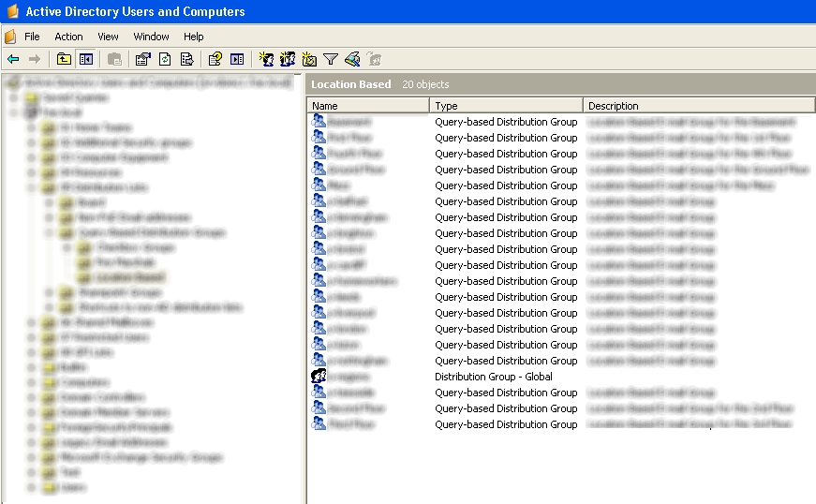Image resolution: width=816 pixels, height=504 pixels.
Task: Click the Global distribution group's icon
Action: (318, 376)
